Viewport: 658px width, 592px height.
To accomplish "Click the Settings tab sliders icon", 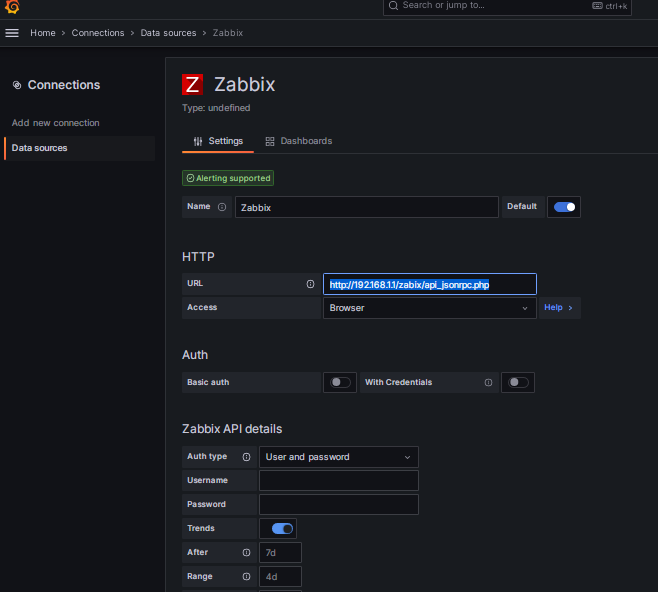I will [198, 141].
